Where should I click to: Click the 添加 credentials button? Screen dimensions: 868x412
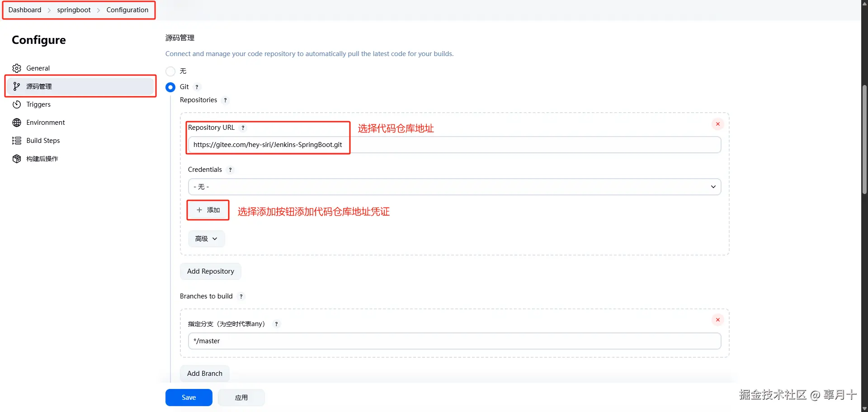coord(208,210)
